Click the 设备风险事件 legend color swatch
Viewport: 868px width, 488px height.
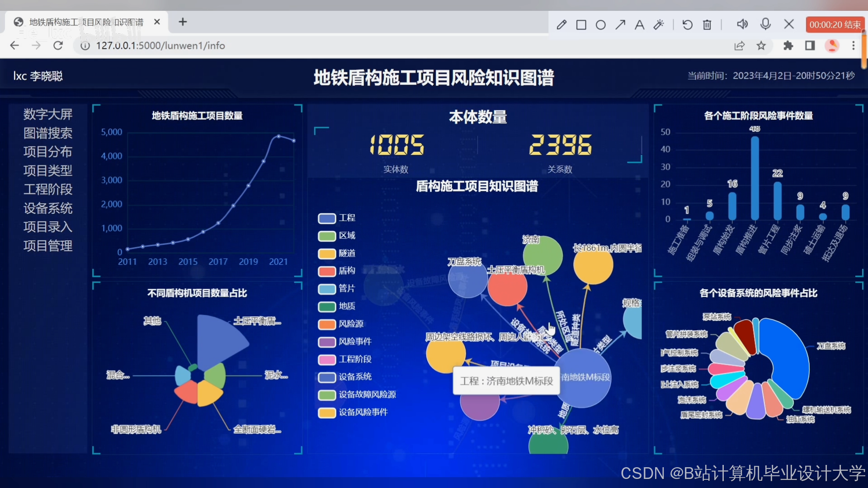[x=327, y=413]
